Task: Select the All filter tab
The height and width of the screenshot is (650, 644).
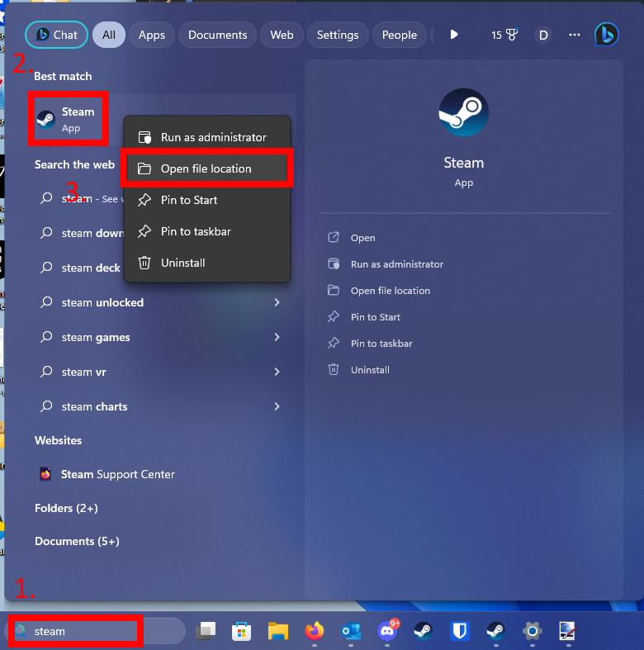Action: [109, 35]
